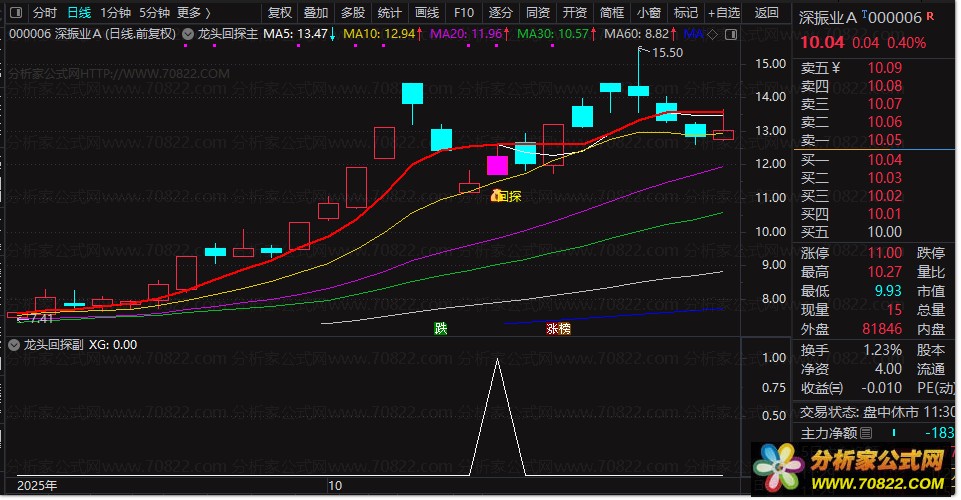The width and height of the screenshot is (961, 500).
Task: Add stock via +自选 button
Action: coord(724,12)
